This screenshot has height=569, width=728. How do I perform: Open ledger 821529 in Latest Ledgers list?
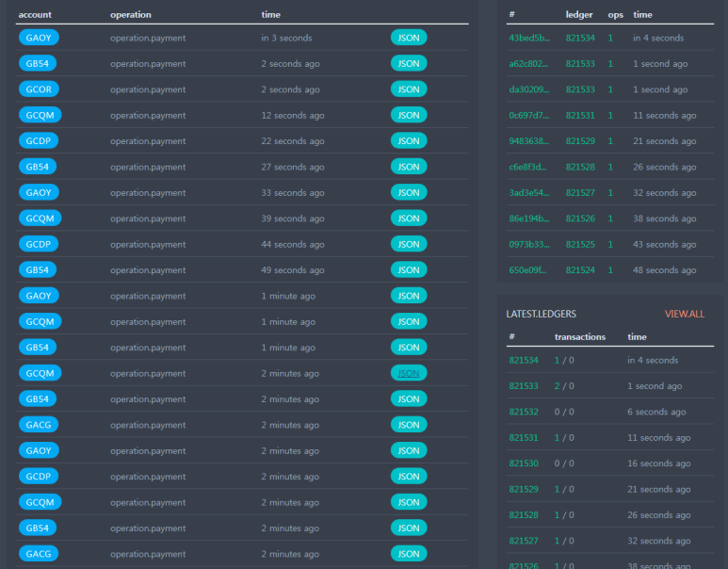[524, 489]
